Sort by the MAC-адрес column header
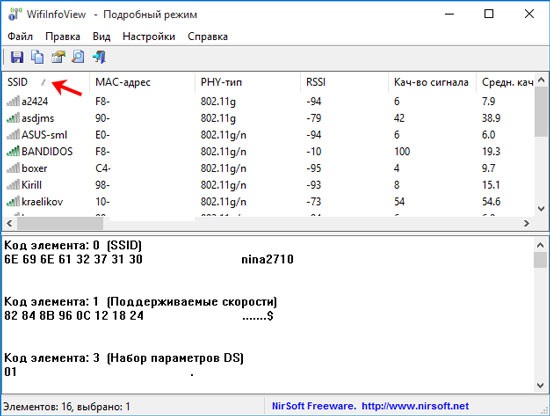This screenshot has height=416, width=550. pyautogui.click(x=142, y=82)
